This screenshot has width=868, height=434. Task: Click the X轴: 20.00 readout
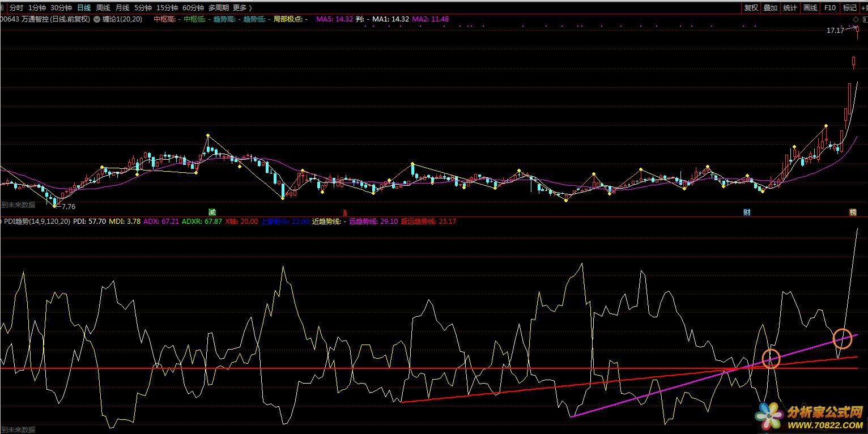click(241, 222)
